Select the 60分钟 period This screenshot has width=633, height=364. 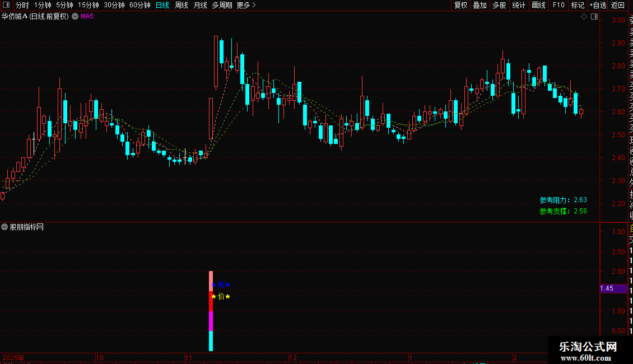point(140,5)
